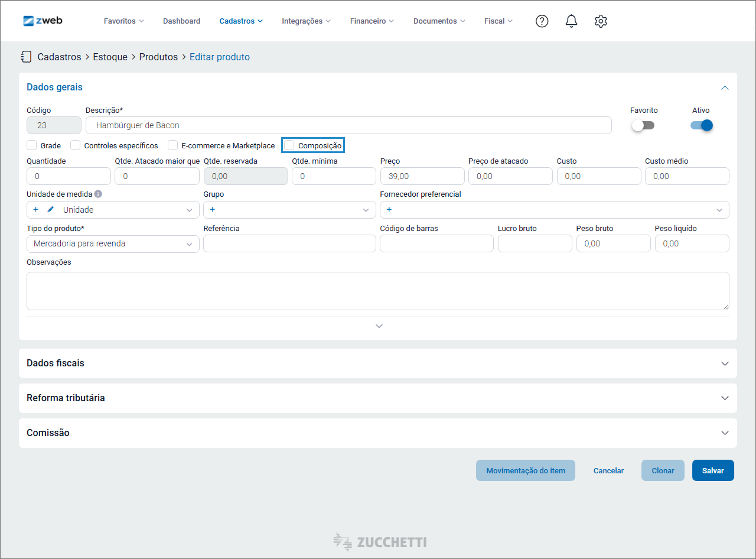The width and height of the screenshot is (756, 559).
Task: Toggle the Favorito switch
Action: point(643,125)
